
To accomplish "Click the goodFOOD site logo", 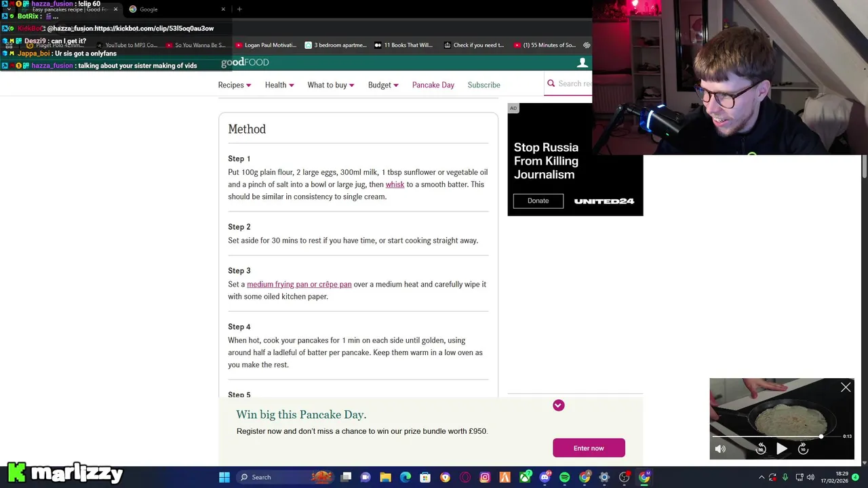I will point(245,62).
